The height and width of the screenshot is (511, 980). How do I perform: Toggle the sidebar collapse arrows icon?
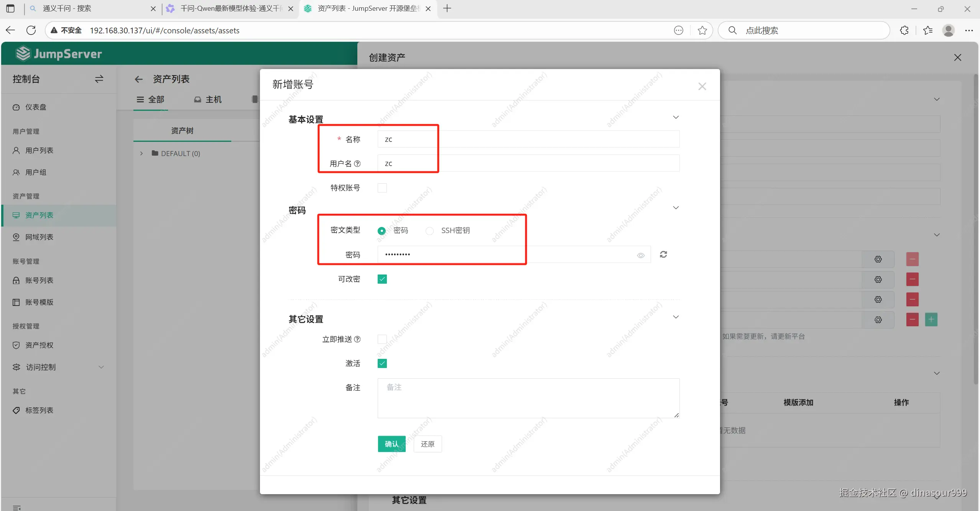pos(99,79)
